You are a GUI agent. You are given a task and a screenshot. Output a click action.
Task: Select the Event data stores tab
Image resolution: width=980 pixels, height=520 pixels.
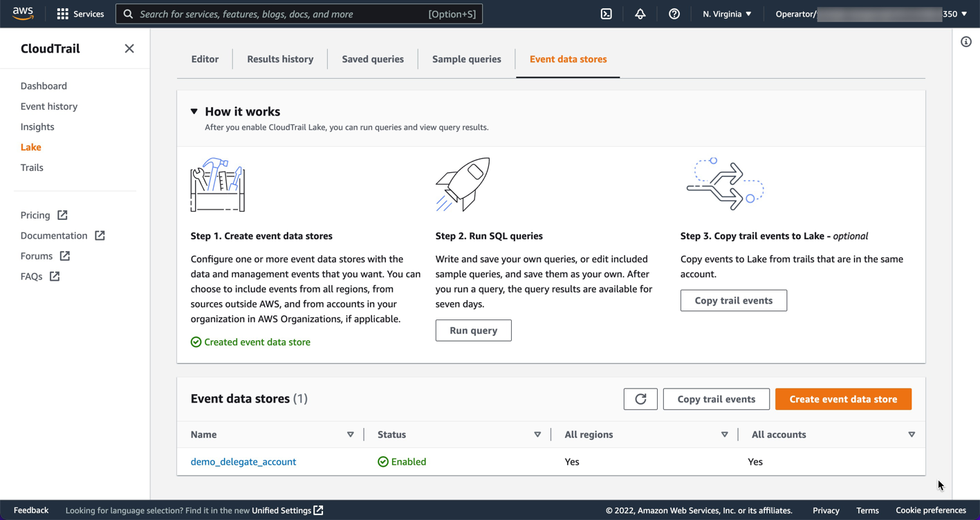click(x=568, y=59)
